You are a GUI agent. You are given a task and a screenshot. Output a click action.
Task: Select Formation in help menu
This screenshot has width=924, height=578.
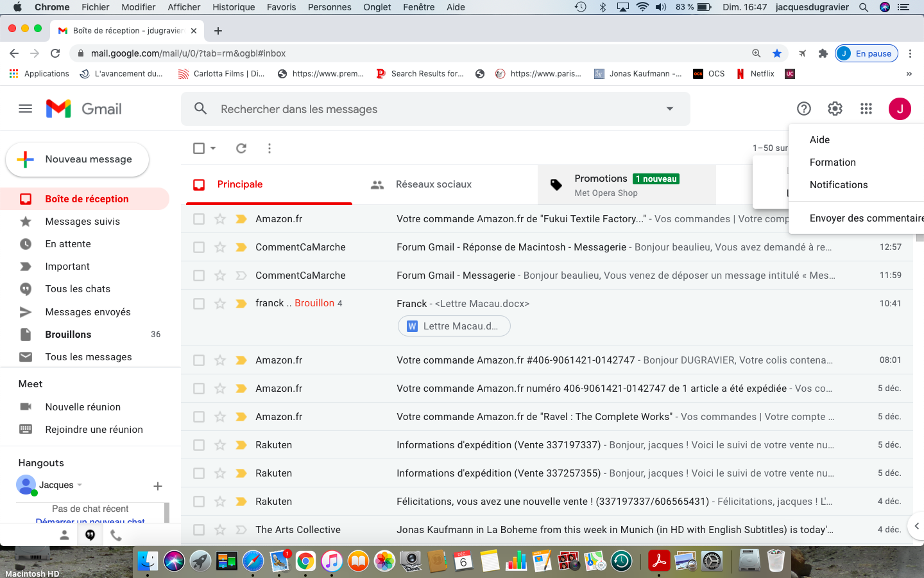tap(832, 162)
